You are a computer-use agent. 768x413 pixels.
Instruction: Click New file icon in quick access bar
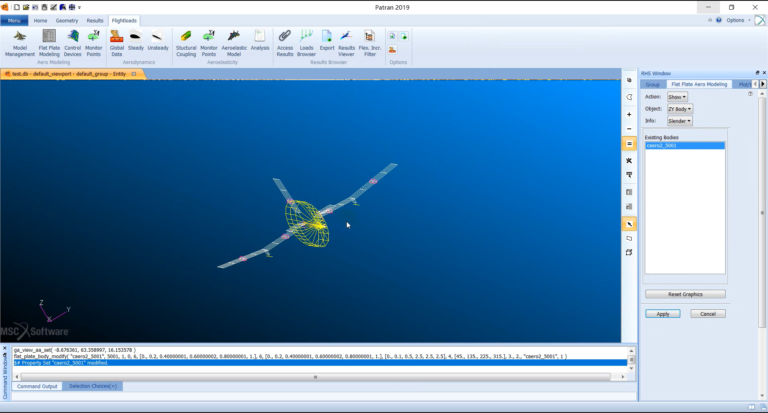[17, 7]
